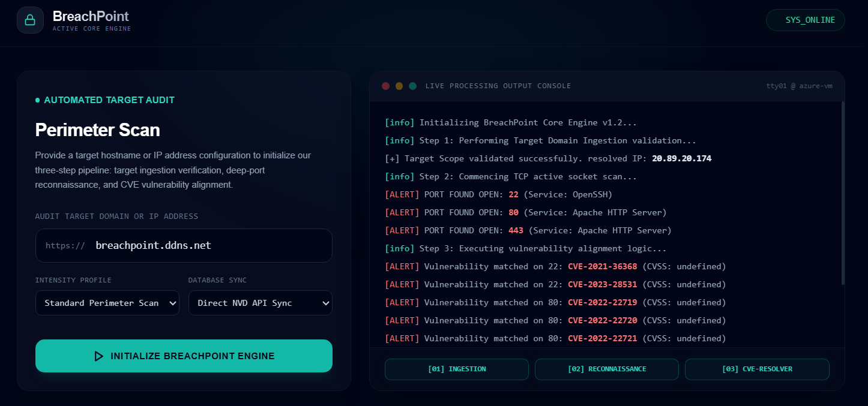This screenshot has height=406, width=868.
Task: Click open port number 80
Action: pos(513,213)
